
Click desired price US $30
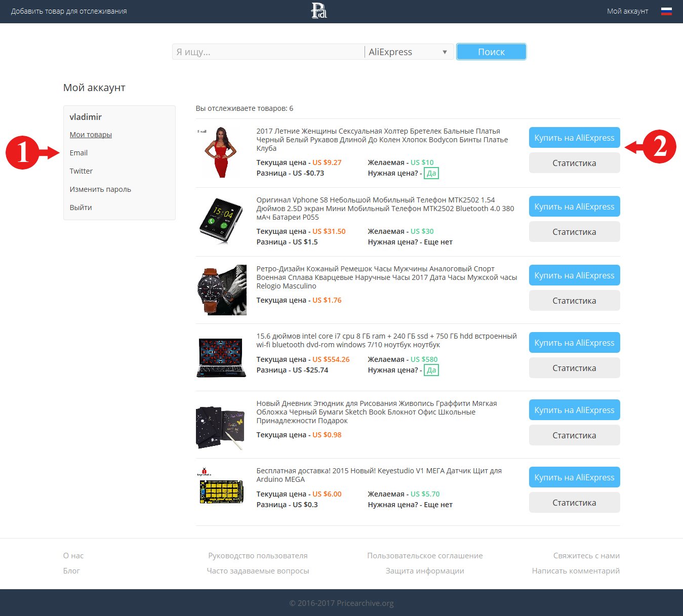pyautogui.click(x=422, y=231)
